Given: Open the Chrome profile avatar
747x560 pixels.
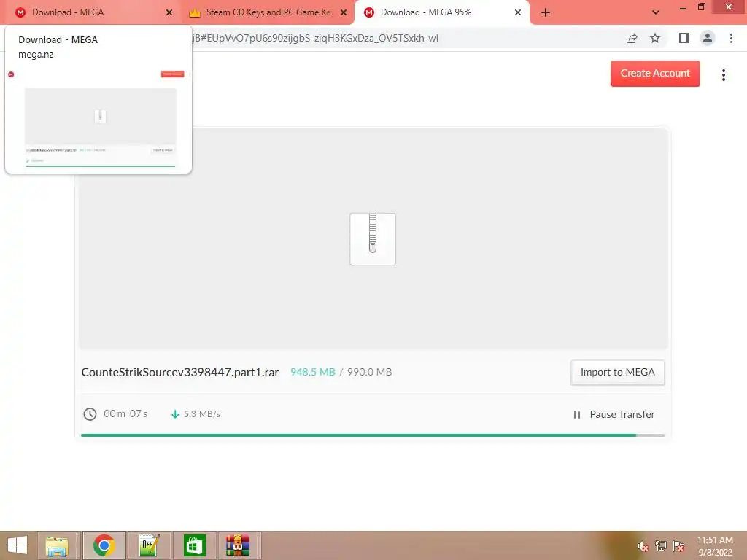Looking at the screenshot, I should pos(708,38).
